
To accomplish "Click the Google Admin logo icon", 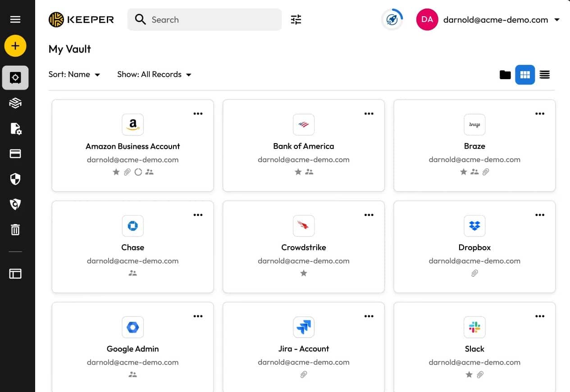I will pos(132,327).
